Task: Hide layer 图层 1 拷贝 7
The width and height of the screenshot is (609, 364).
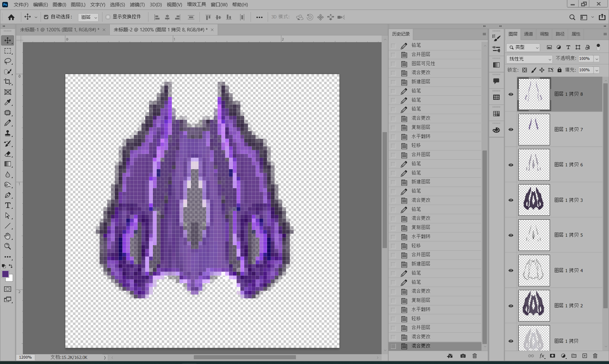Action: point(511,130)
